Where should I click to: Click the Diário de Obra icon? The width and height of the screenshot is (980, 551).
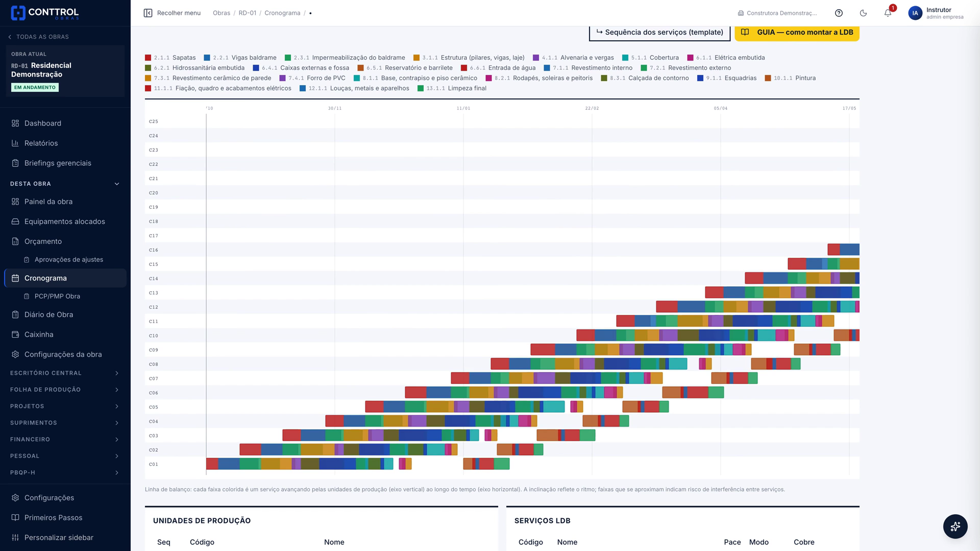[15, 315]
